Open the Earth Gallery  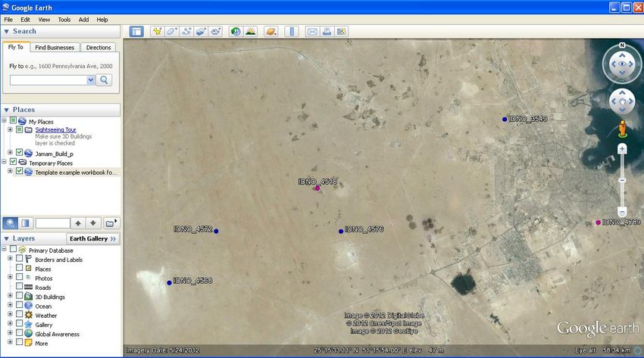[93, 238]
